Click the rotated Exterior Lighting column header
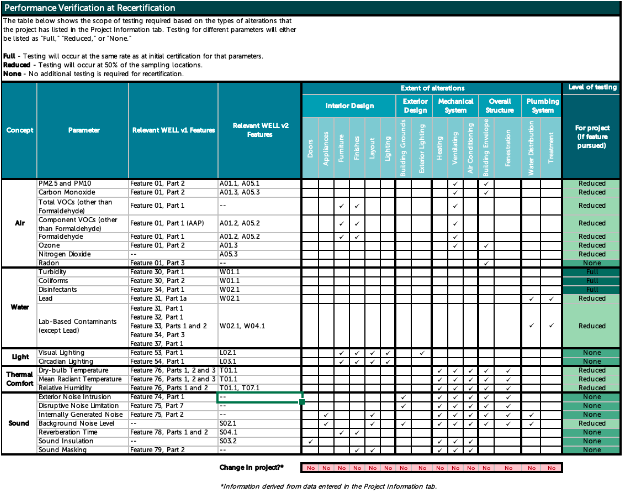The width and height of the screenshot is (627, 497). tap(422, 148)
